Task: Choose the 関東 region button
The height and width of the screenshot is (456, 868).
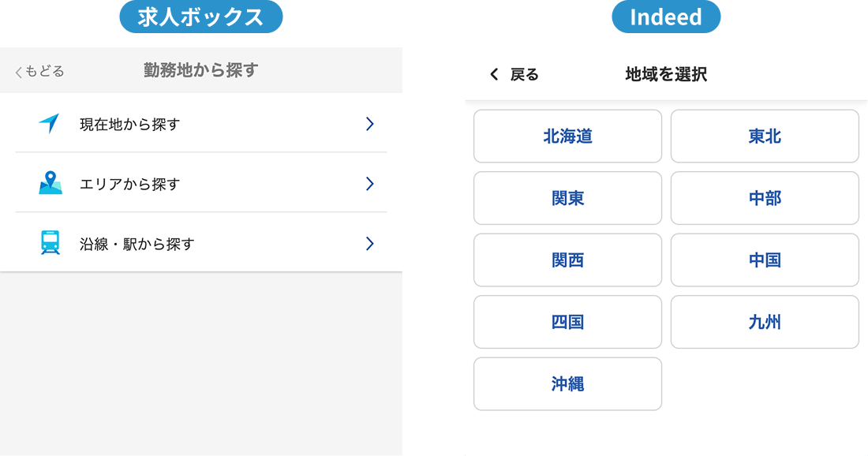Action: (x=567, y=198)
